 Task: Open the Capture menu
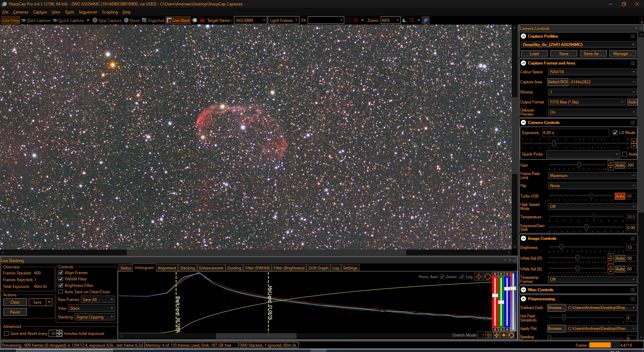point(40,12)
